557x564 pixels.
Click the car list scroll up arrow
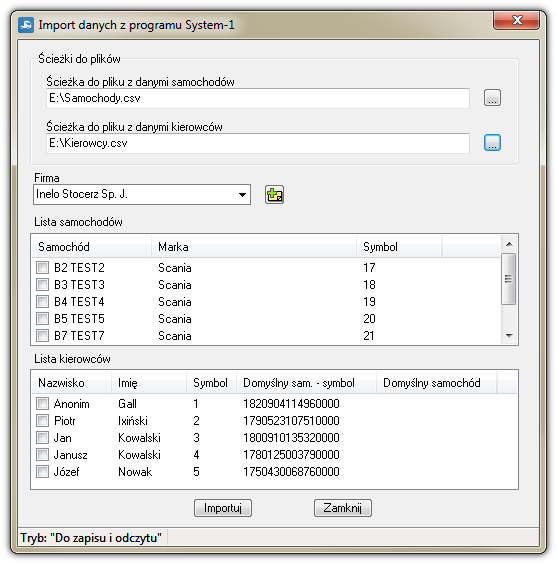[x=509, y=244]
